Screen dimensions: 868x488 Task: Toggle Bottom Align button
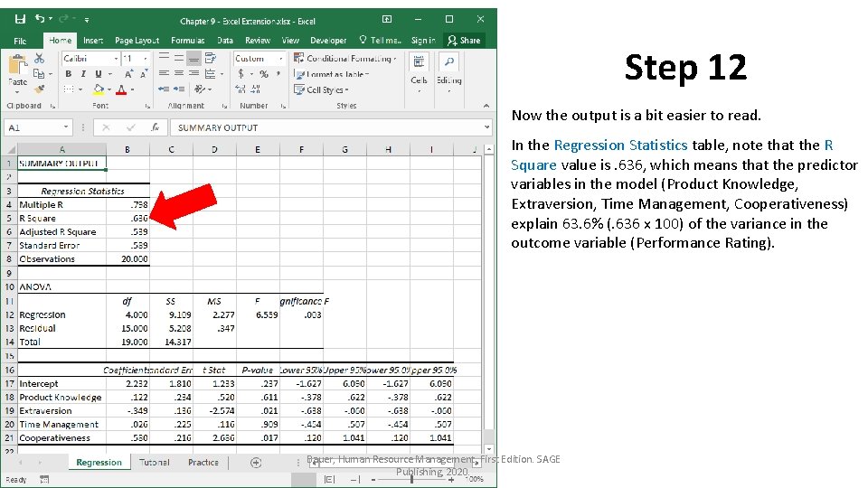(x=193, y=58)
